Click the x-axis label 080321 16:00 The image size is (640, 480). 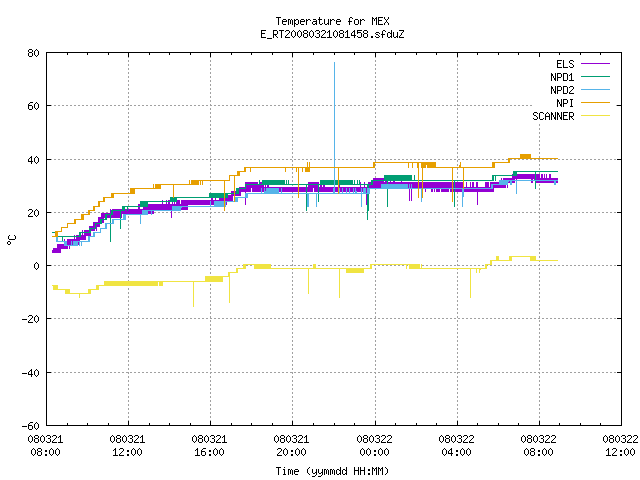(x=209, y=446)
